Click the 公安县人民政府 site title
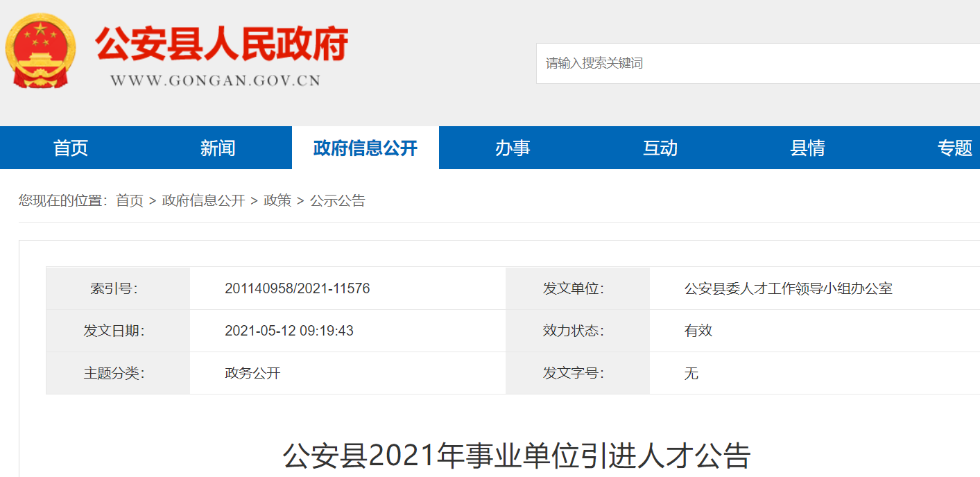 221,44
